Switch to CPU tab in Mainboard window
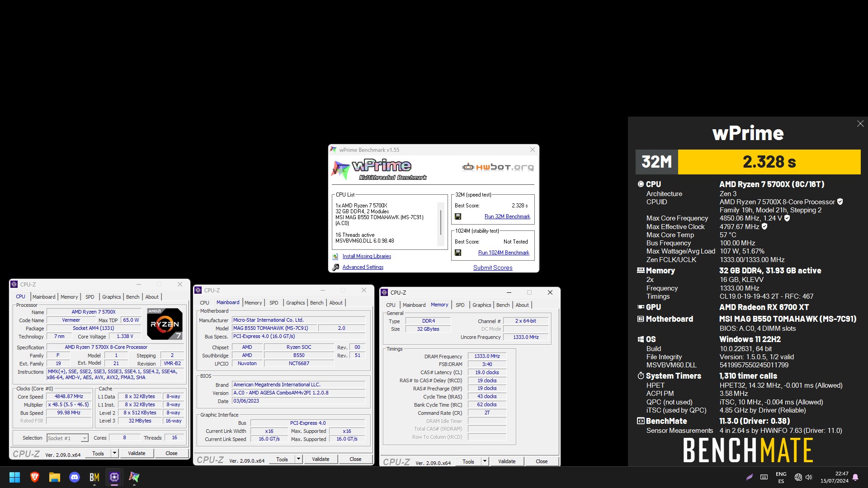868x488 pixels. click(205, 303)
